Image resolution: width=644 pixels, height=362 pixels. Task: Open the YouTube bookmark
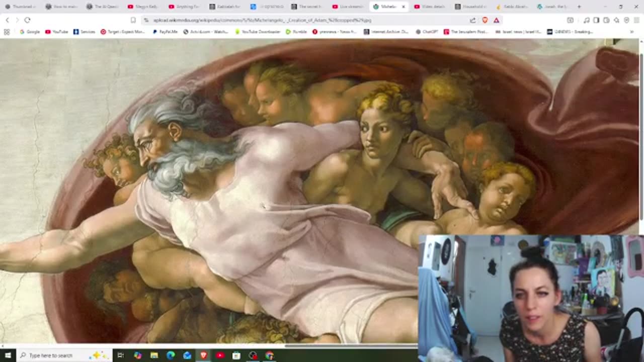coord(56,32)
